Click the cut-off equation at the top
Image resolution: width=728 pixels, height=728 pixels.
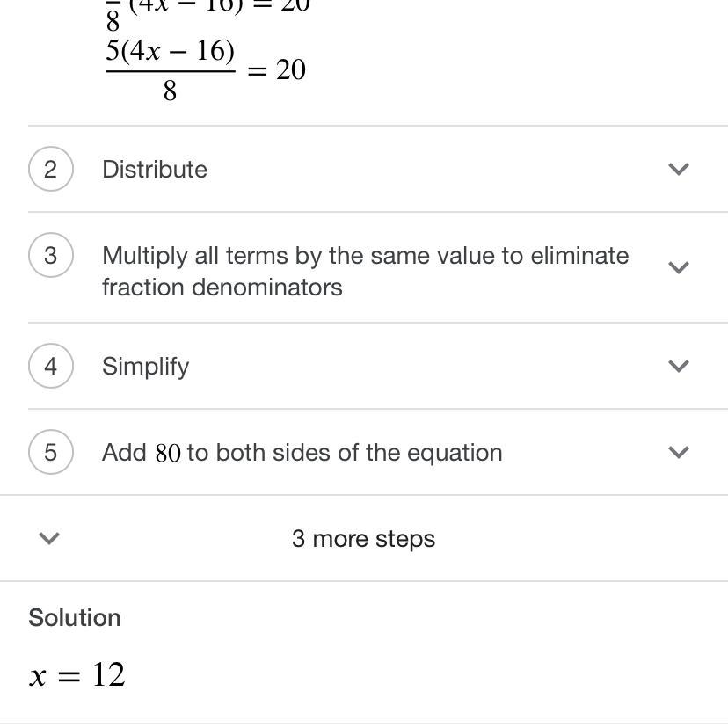207,9
